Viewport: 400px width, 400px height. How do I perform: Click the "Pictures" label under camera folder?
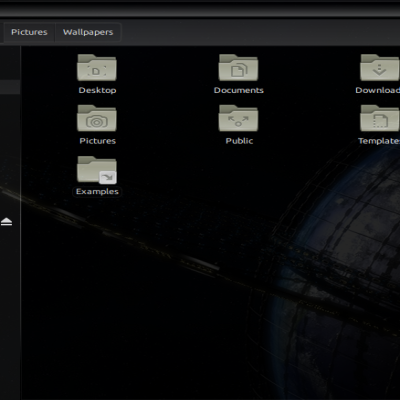point(97,141)
